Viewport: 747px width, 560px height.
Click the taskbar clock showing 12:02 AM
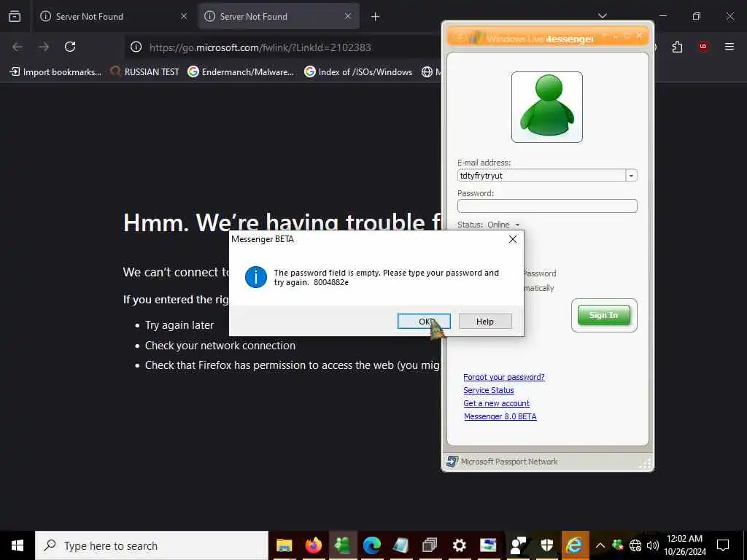click(x=685, y=545)
